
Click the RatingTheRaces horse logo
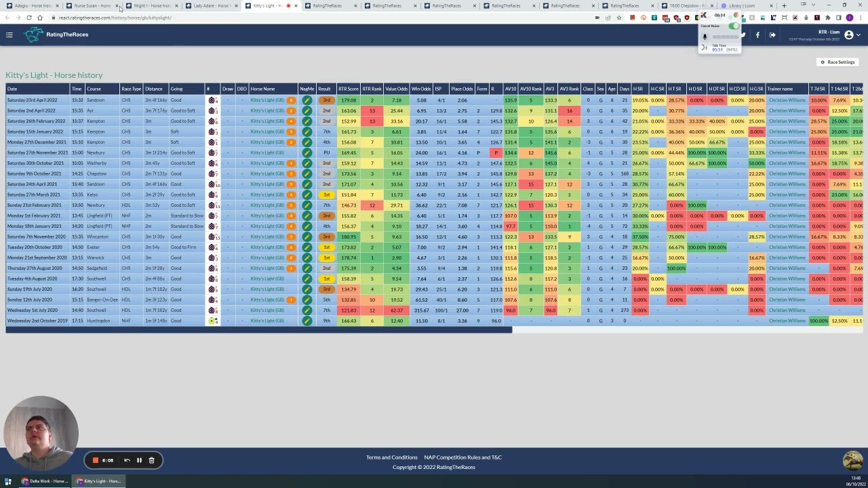pyautogui.click(x=34, y=35)
